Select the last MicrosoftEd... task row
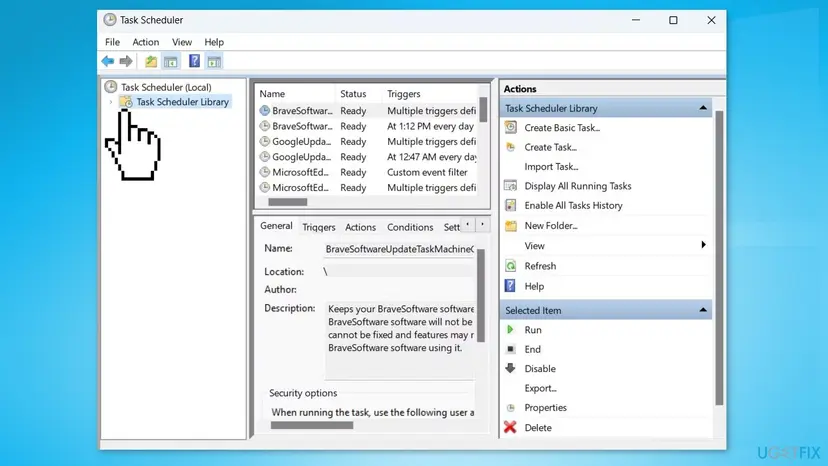828x466 pixels. coord(368,187)
